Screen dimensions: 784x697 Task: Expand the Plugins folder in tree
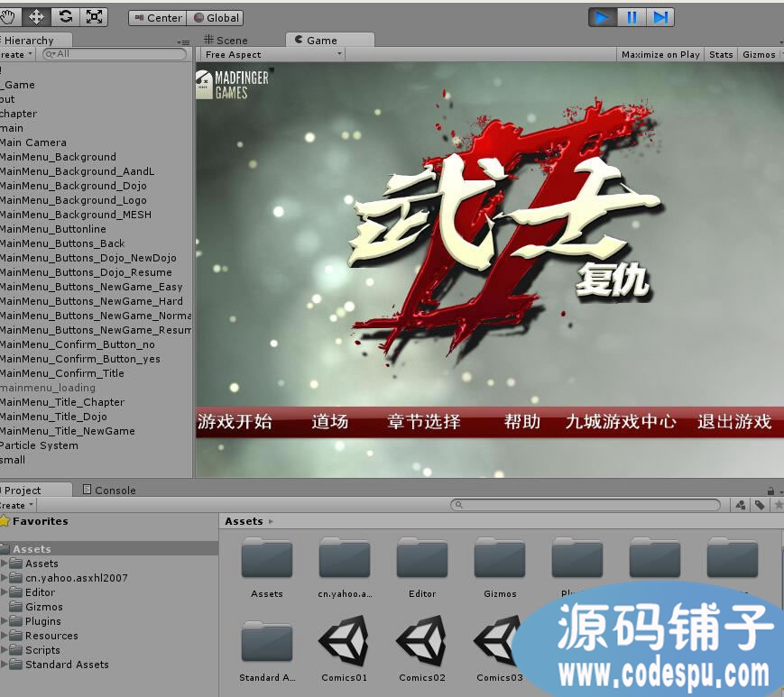4,621
